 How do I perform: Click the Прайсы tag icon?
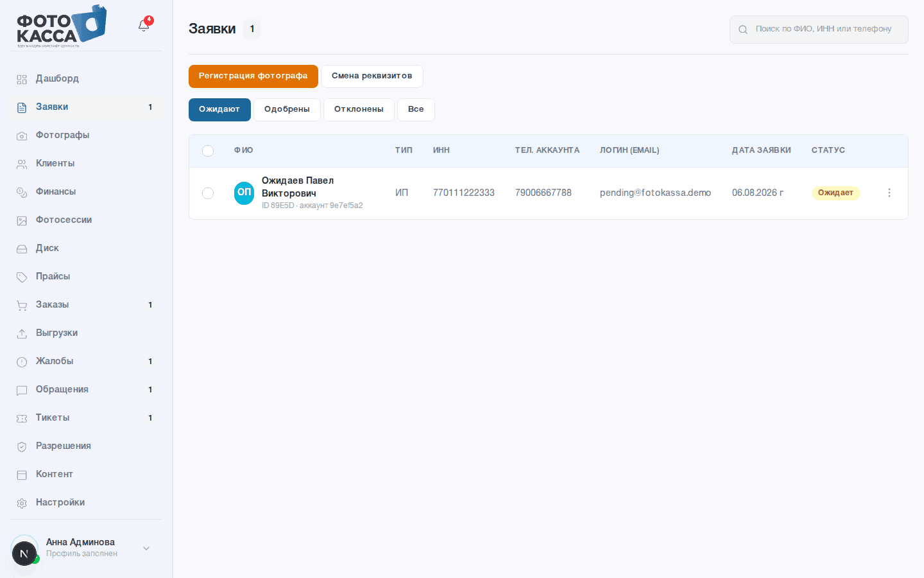tap(22, 277)
